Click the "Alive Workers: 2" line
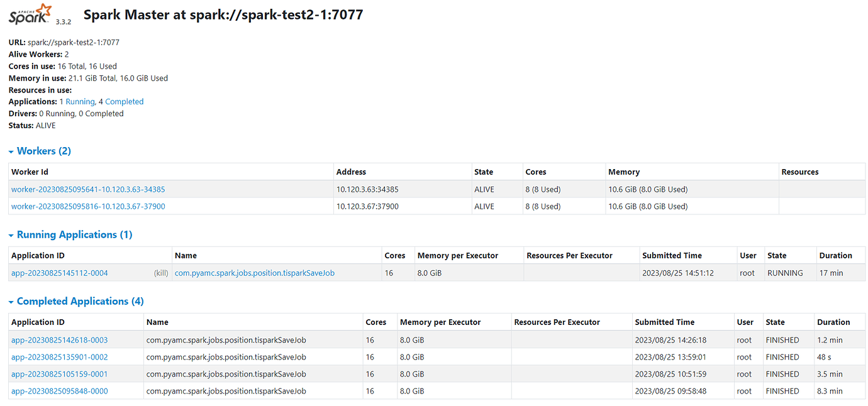 39,55
